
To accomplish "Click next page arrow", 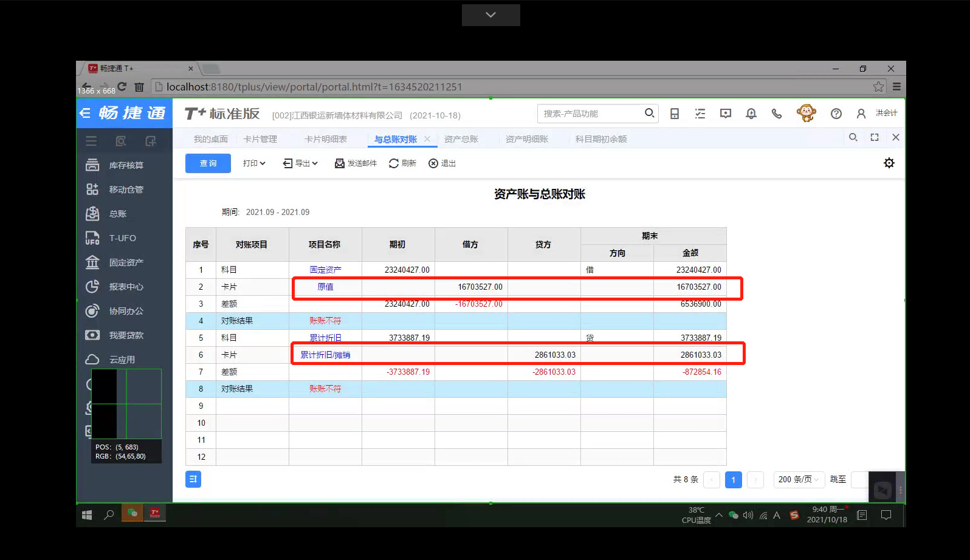I will coord(755,480).
